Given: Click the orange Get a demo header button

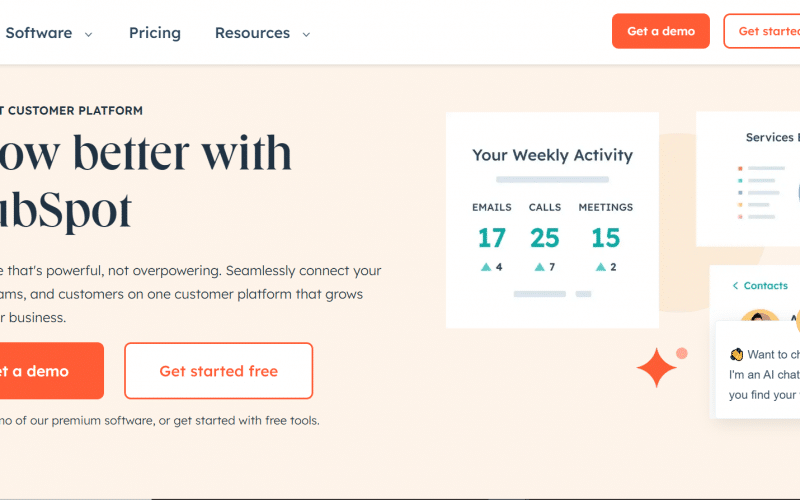Looking at the screenshot, I should [661, 31].
